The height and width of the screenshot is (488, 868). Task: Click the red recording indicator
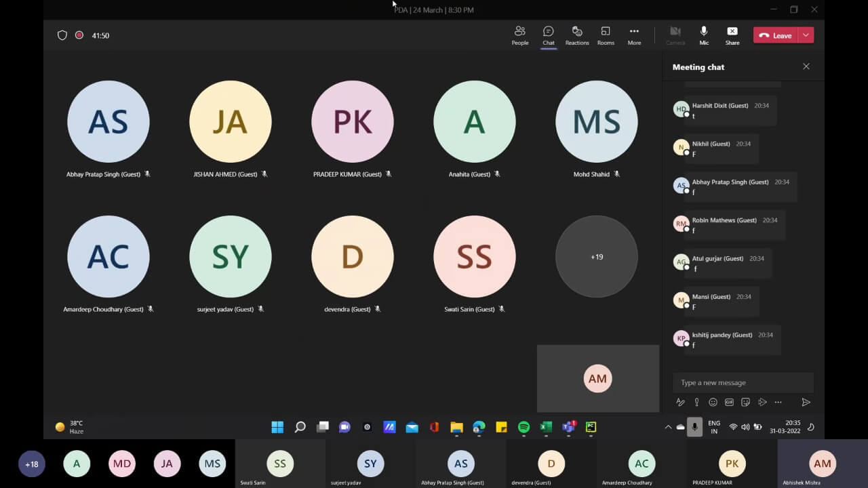[x=79, y=35]
